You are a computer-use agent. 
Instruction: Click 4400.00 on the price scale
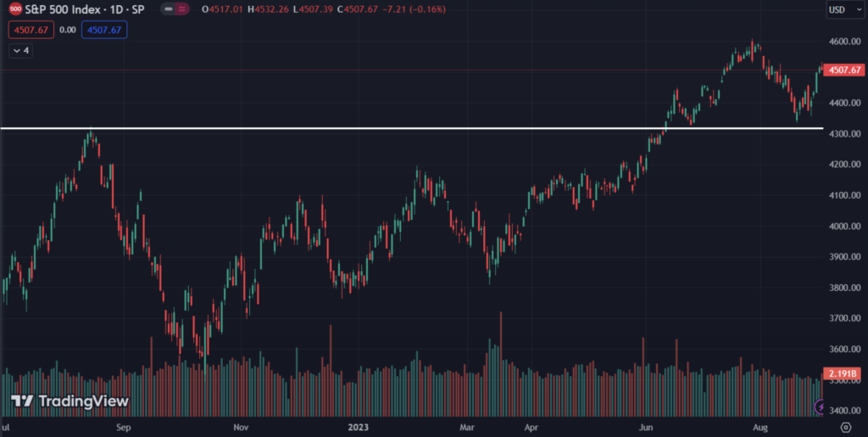pos(845,103)
